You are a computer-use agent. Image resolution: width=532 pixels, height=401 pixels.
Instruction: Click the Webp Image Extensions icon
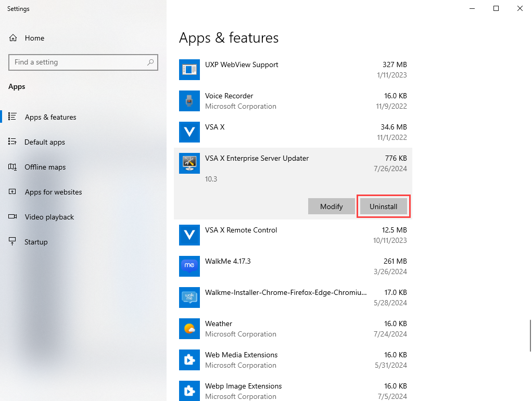(x=189, y=391)
